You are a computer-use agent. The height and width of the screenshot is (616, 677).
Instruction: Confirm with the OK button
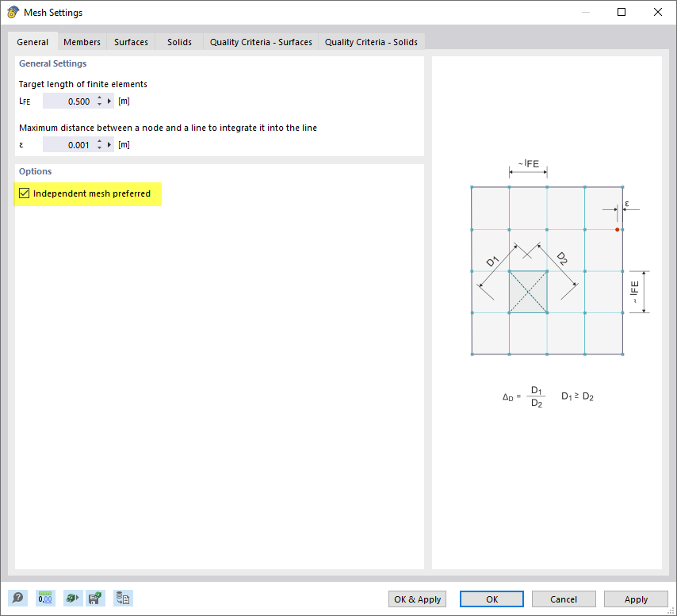point(491,599)
